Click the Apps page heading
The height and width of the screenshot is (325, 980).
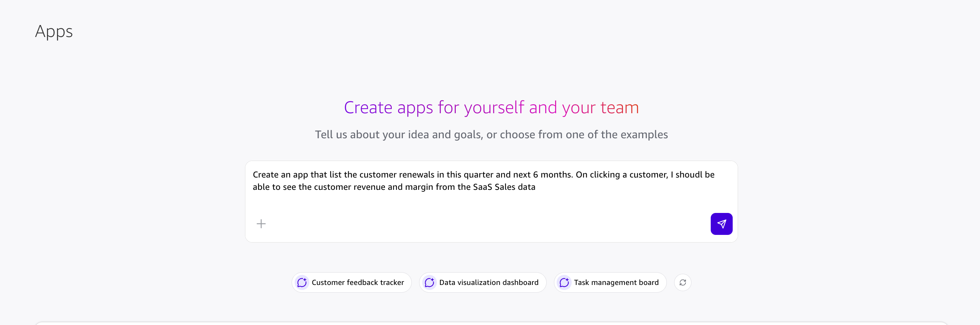coord(54,32)
